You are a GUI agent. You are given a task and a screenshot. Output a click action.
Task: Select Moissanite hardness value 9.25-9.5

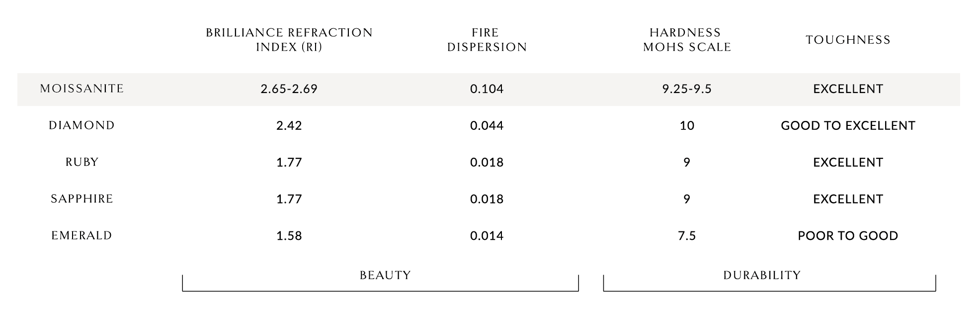pyautogui.click(x=687, y=89)
